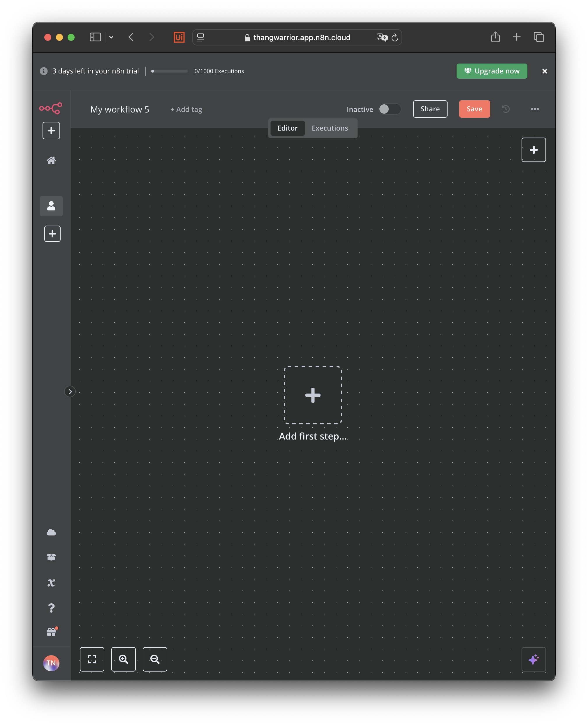Screen dimensions: 588x724
Task: Click the AI assistant sparkle button
Action: coord(534,659)
